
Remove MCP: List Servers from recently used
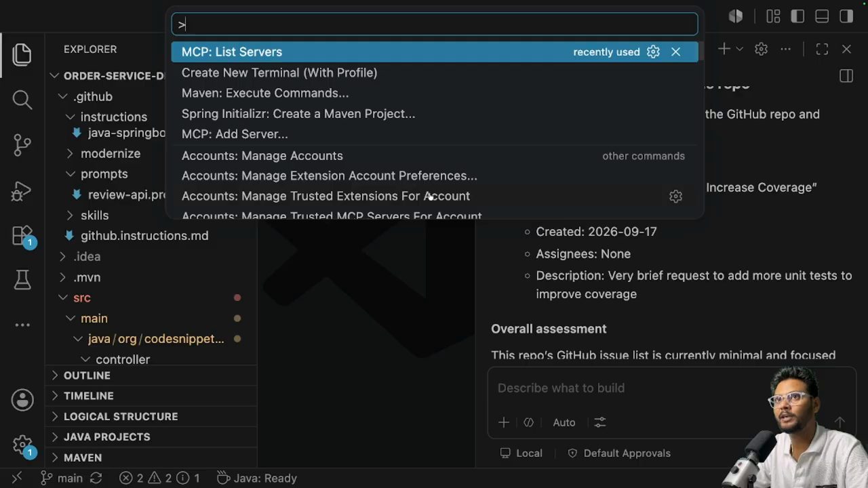tap(675, 52)
